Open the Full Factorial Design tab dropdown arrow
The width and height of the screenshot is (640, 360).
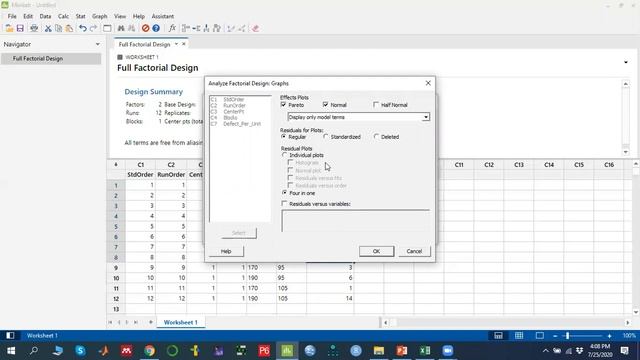176,44
